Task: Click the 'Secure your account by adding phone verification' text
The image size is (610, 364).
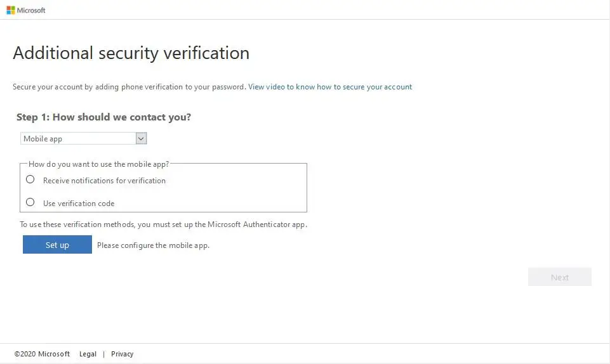Action: [x=129, y=87]
